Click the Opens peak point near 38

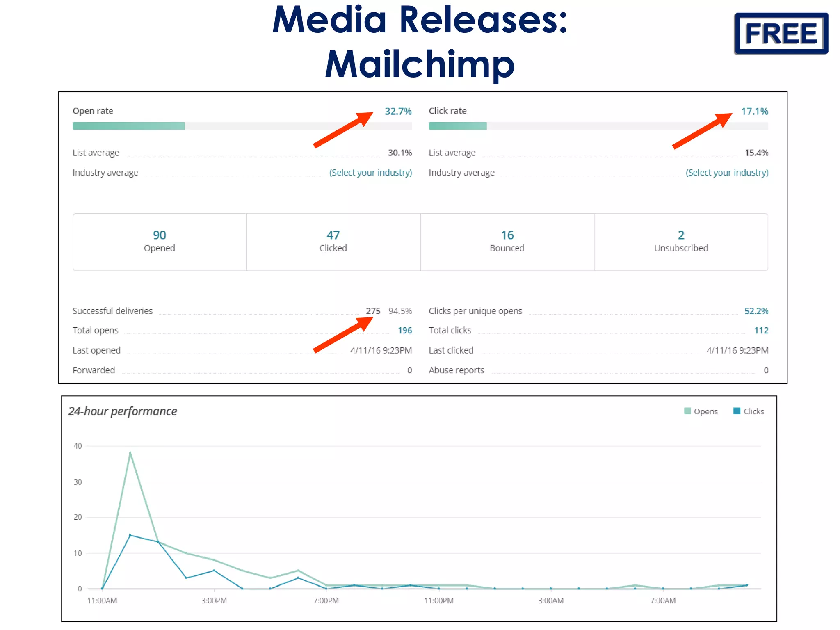click(x=130, y=453)
